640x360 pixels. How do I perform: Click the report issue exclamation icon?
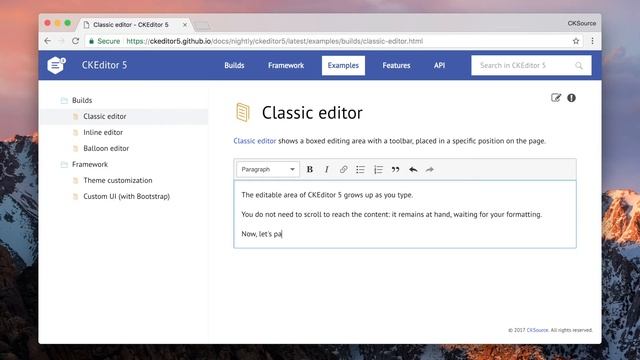[x=571, y=98]
